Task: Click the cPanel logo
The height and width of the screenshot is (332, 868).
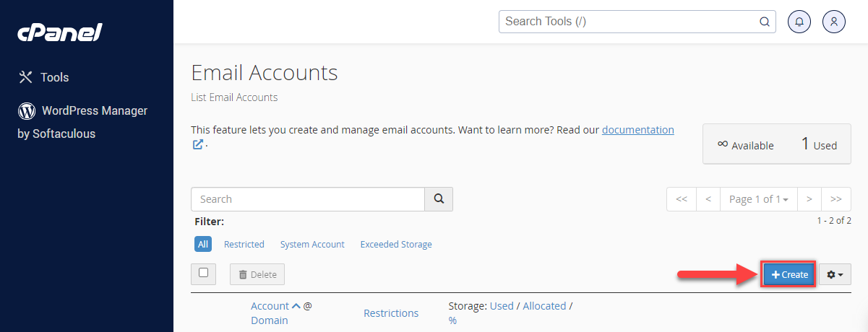Action: pyautogui.click(x=60, y=32)
